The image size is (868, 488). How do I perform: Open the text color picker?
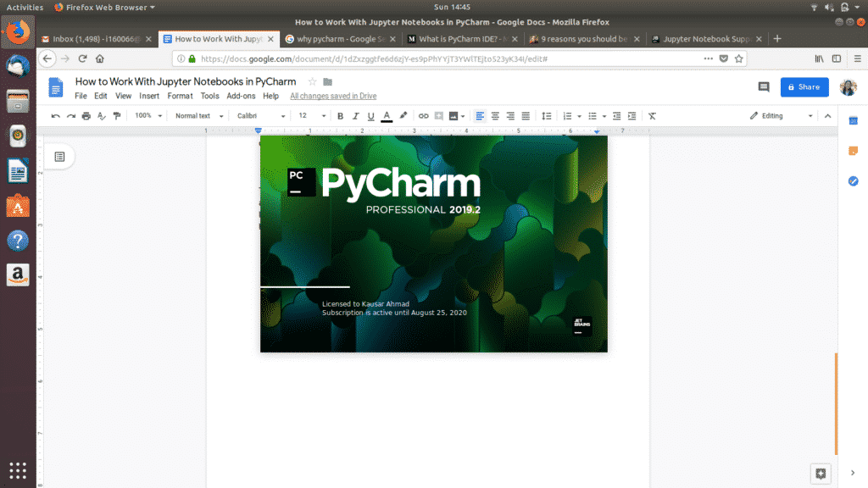coord(387,115)
